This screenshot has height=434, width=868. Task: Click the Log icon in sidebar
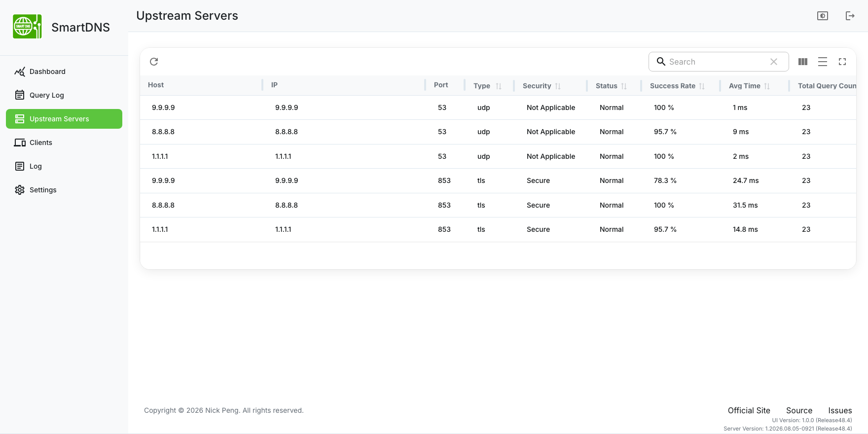(x=20, y=166)
